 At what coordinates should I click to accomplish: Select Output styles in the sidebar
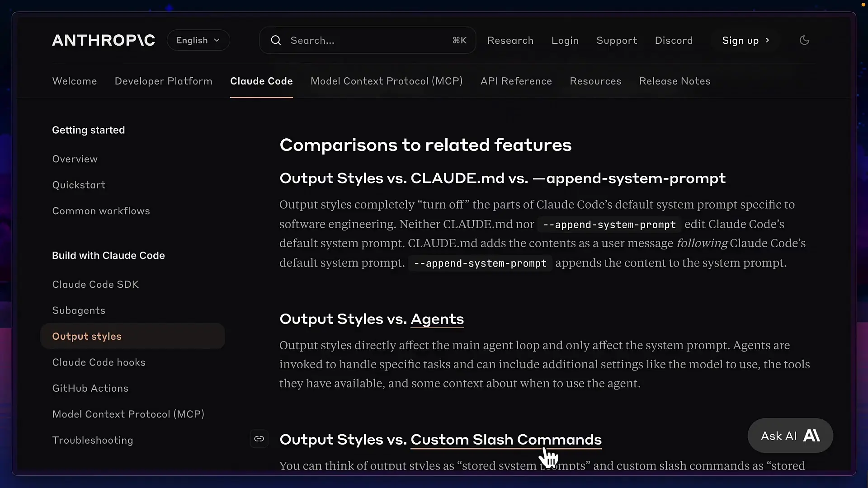point(132,336)
